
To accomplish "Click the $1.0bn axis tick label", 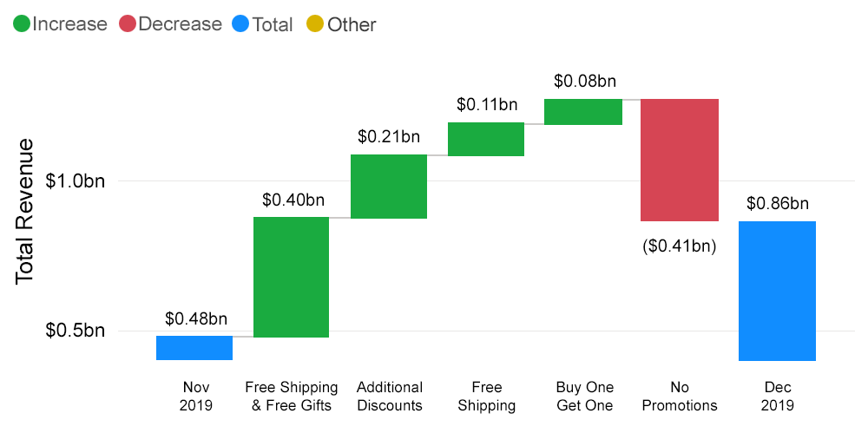I will (x=76, y=181).
